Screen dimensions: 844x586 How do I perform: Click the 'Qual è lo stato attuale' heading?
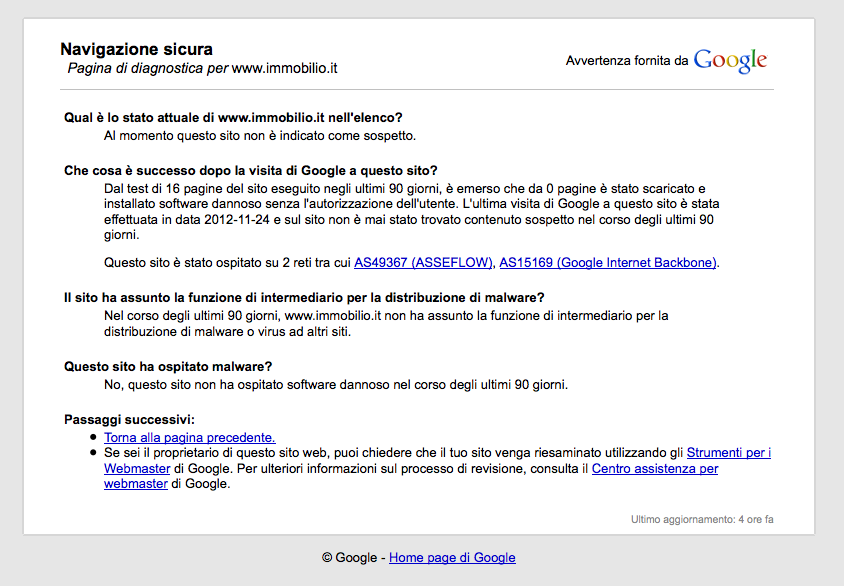(x=233, y=117)
